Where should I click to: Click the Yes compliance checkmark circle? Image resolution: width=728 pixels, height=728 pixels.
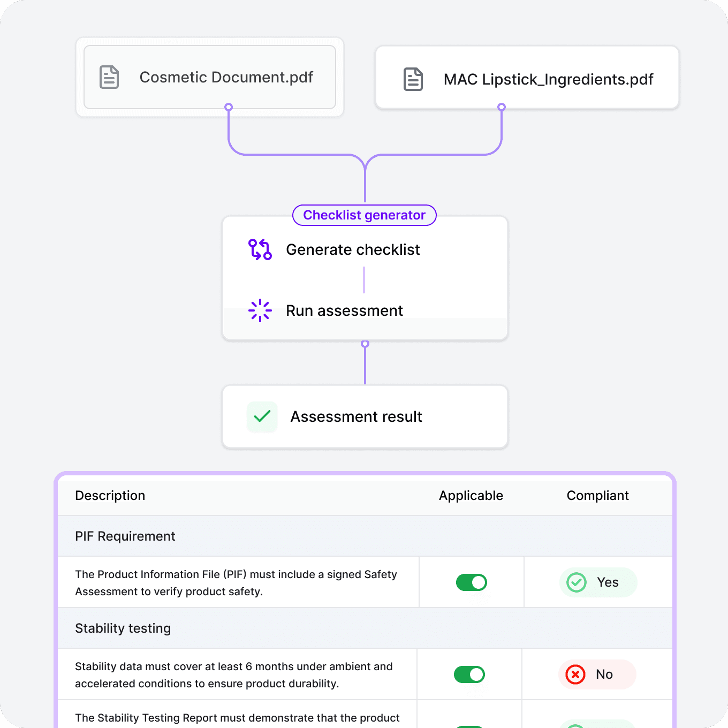point(577,582)
